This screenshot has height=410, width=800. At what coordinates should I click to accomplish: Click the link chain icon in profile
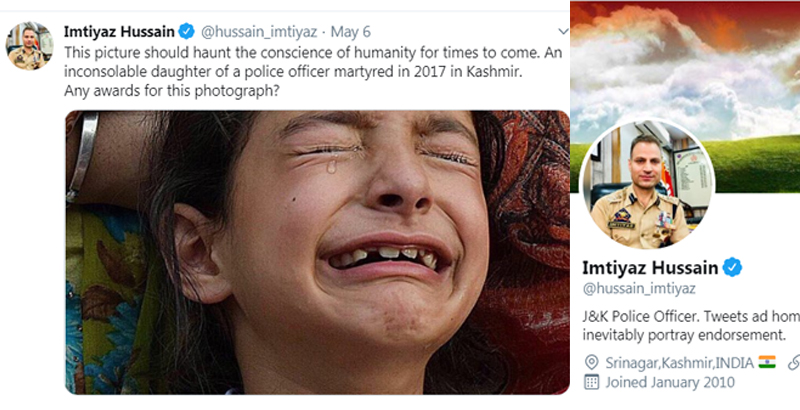[794, 363]
